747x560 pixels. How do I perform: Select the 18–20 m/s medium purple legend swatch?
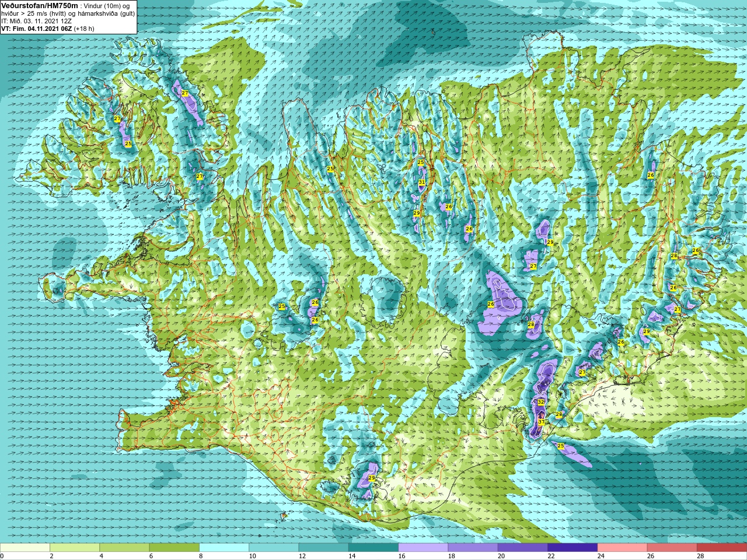pyautogui.click(x=473, y=547)
